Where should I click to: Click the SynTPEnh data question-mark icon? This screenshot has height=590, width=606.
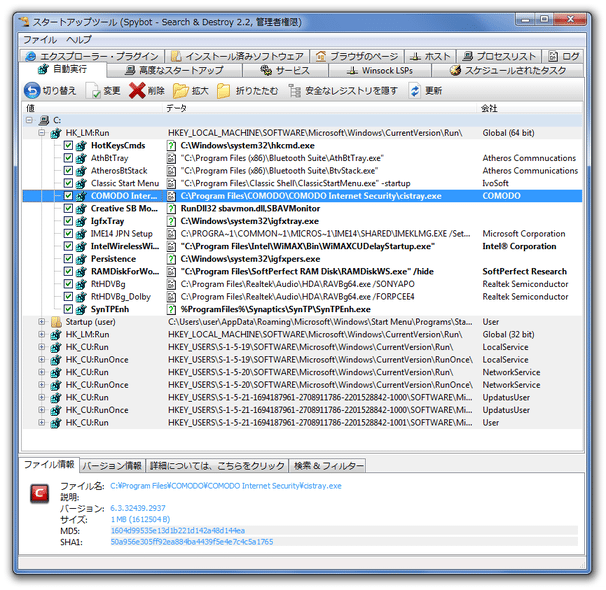click(x=171, y=309)
